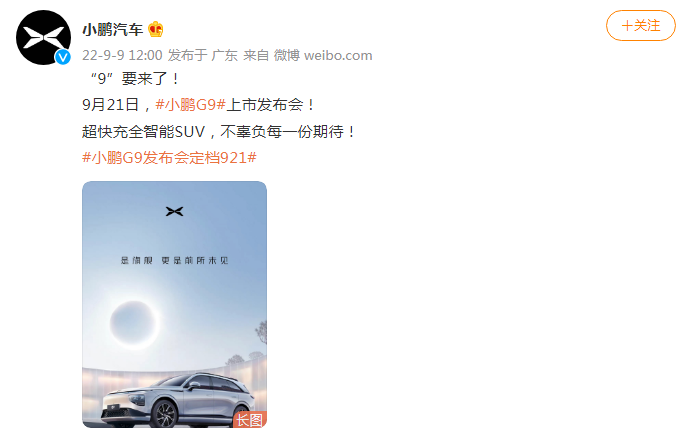This screenshot has width=691, height=440.
Task: Open the #小鹏G9发布会定档921# hashtag
Action: (169, 157)
